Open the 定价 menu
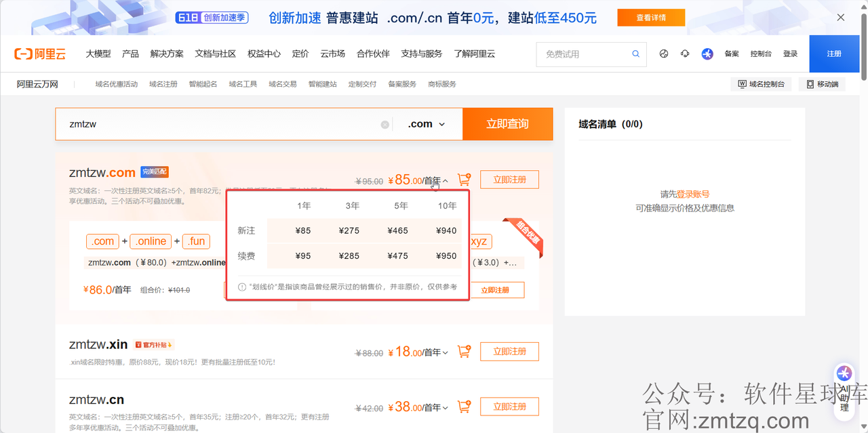The image size is (868, 433). pos(300,54)
